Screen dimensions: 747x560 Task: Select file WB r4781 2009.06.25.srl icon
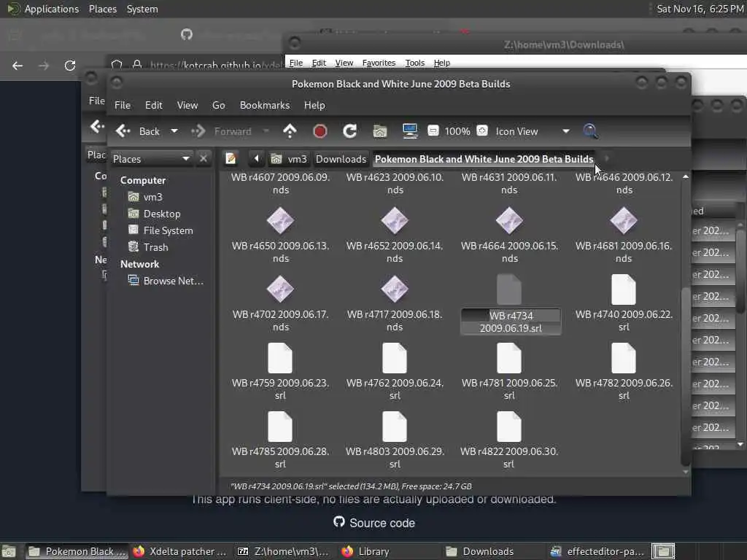[x=508, y=357]
